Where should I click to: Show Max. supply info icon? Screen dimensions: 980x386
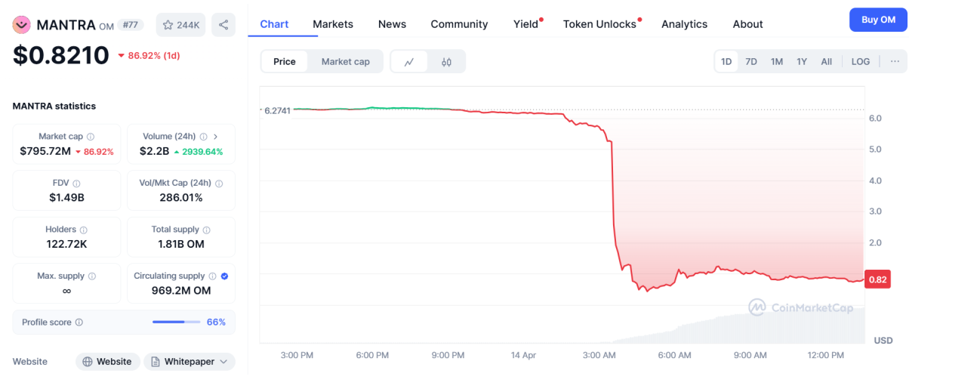[x=92, y=276]
